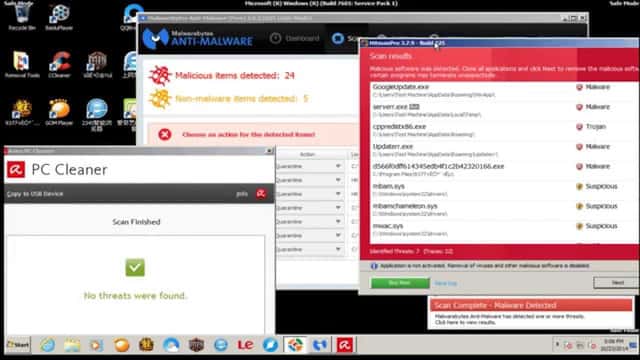Image resolution: width=640 pixels, height=360 pixels.
Task: Select GoogleUpdate.exe in scan results
Action: point(504,91)
